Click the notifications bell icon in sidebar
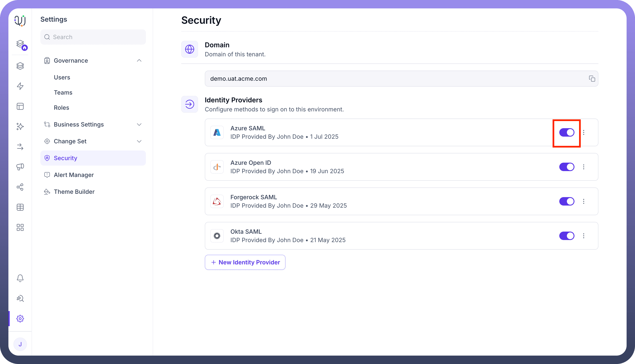 [20, 278]
